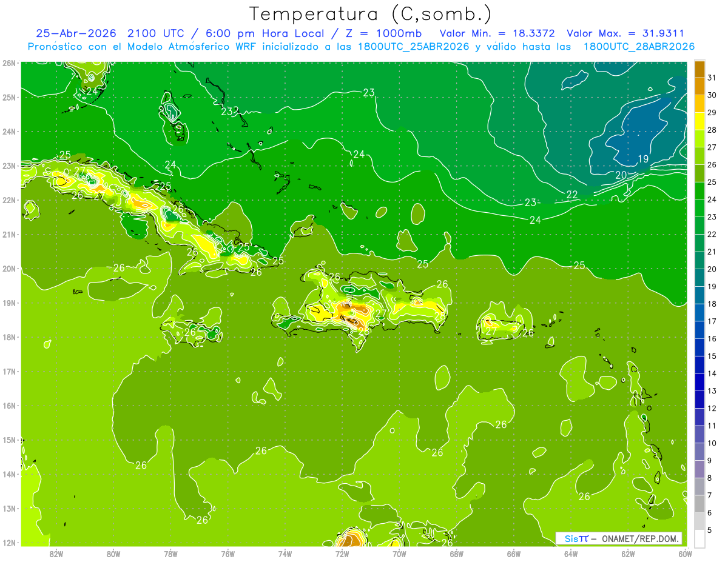The image size is (728, 562).
Task: Click the 12N latitude axis label
Action: 9,543
